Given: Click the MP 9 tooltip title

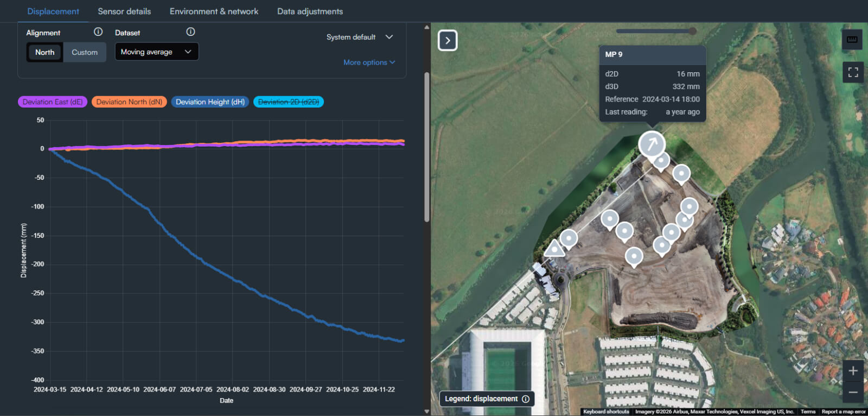Looking at the screenshot, I should pyautogui.click(x=614, y=54).
